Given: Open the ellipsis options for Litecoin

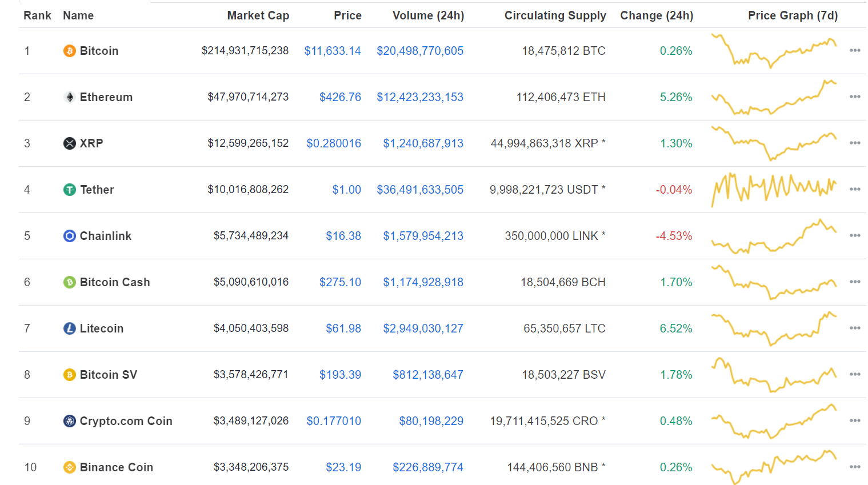Looking at the screenshot, I should point(855,328).
